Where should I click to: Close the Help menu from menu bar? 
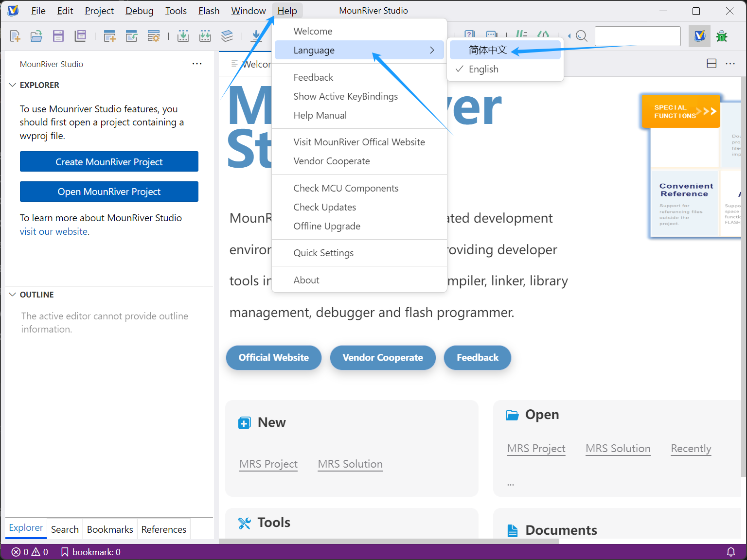[287, 11]
